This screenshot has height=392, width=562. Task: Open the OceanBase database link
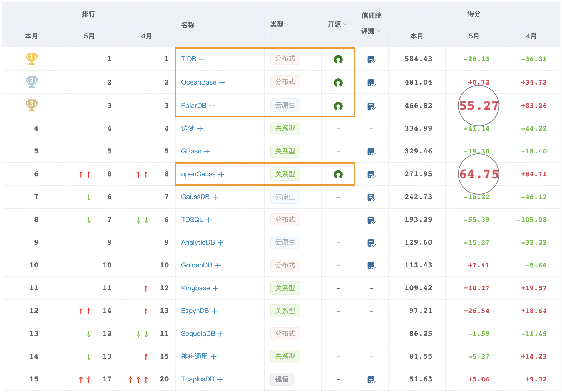199,82
